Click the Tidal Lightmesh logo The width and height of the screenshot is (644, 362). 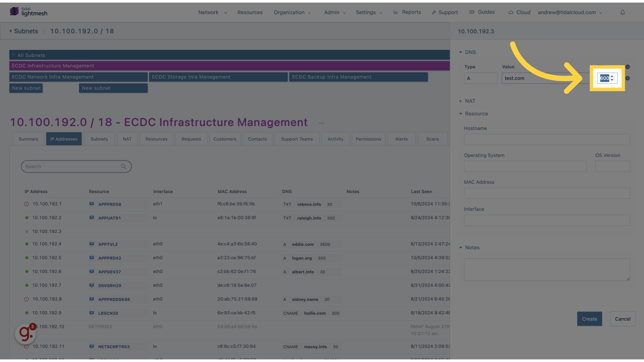point(29,12)
